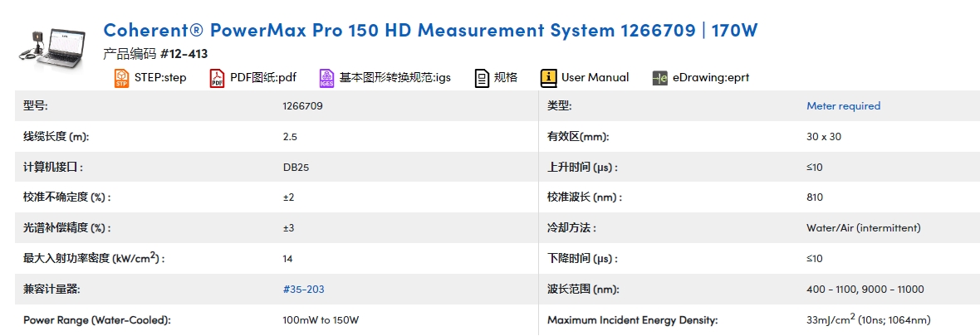Click the yellow User Manual info icon
This screenshot has width=980, height=336.
click(x=548, y=78)
